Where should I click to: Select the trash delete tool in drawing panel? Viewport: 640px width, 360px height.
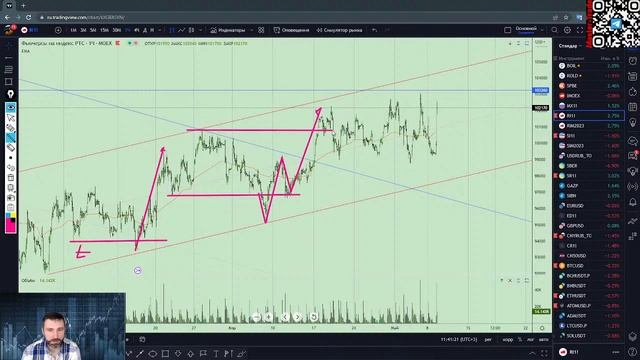coord(11,178)
